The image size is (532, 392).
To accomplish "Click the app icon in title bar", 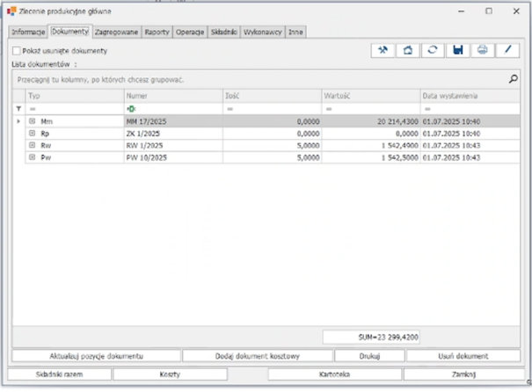I will (x=11, y=11).
